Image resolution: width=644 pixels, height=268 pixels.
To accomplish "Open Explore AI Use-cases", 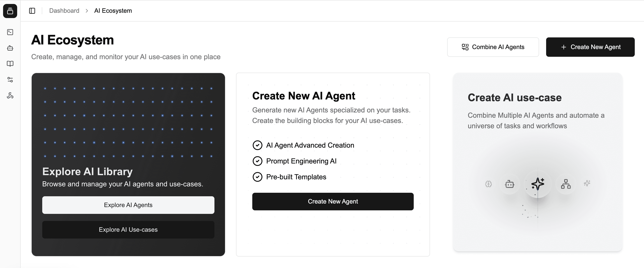I will pyautogui.click(x=128, y=229).
